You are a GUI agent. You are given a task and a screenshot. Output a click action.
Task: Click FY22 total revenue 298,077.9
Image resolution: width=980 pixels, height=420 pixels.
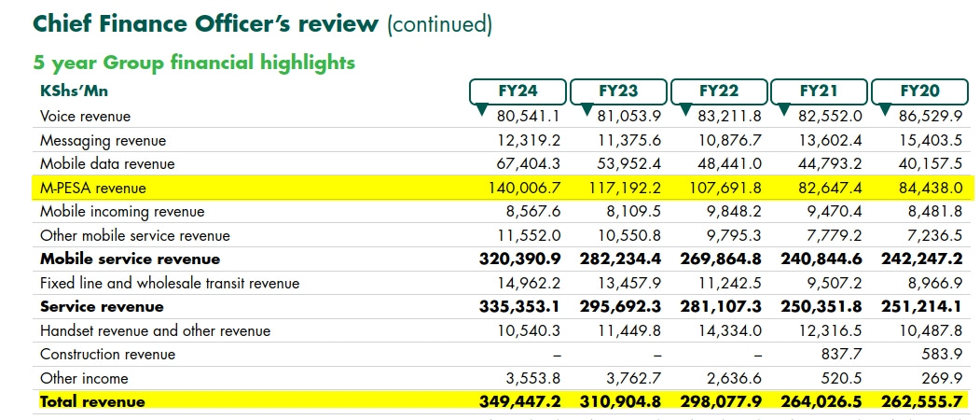[x=721, y=402]
